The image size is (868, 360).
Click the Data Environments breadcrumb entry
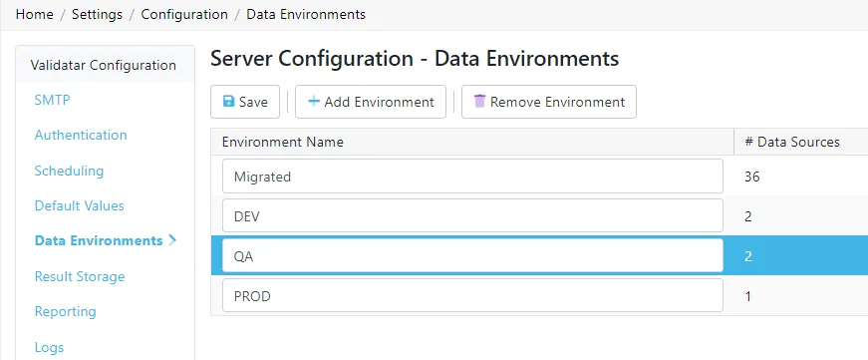pyautogui.click(x=306, y=14)
